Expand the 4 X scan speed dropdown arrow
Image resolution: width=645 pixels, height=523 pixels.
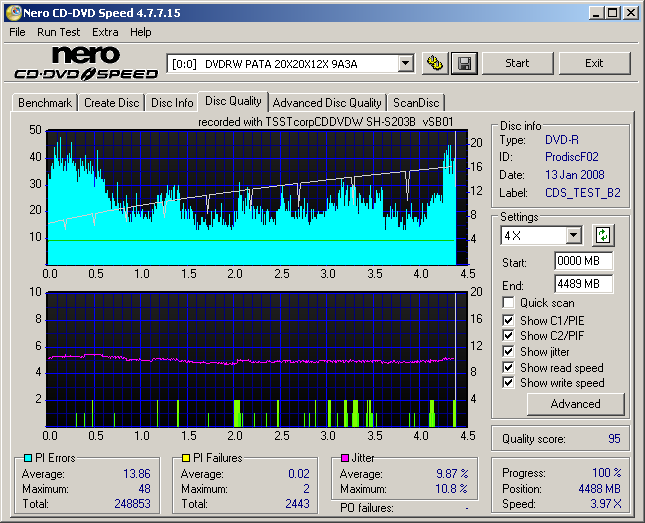[x=573, y=235]
